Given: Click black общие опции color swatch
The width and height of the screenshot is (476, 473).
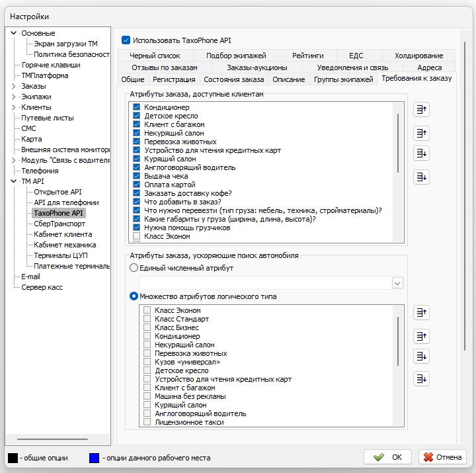Looking at the screenshot, I should point(13,458).
